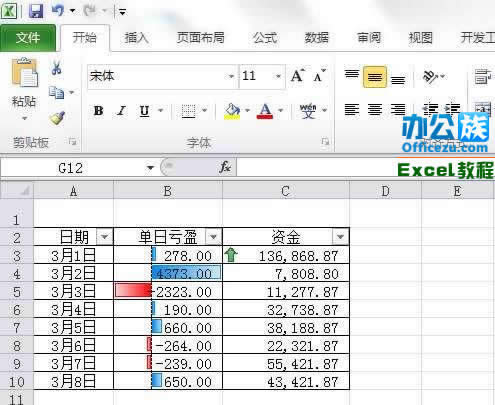Click the Redo arrow icon
The width and height of the screenshot is (495, 405).
[x=89, y=11]
